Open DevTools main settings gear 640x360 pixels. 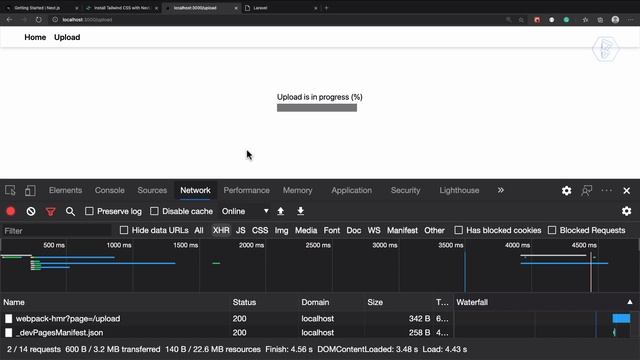point(567,191)
